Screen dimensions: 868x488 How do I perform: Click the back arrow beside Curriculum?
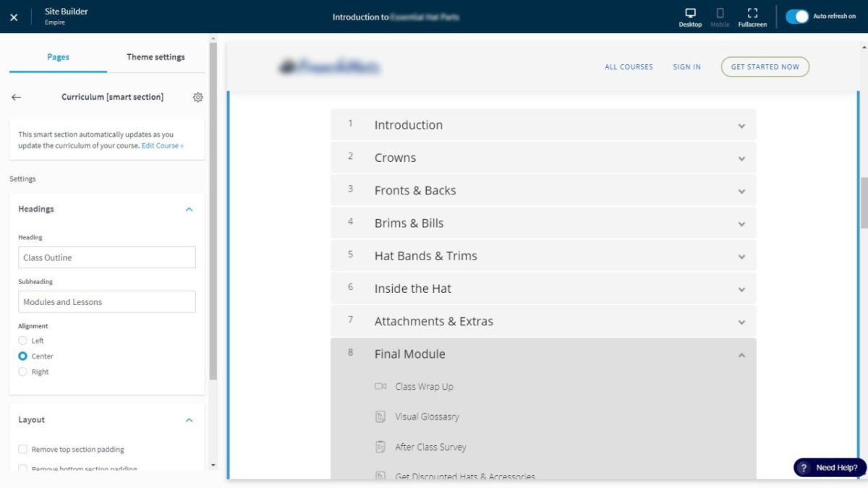coord(17,98)
